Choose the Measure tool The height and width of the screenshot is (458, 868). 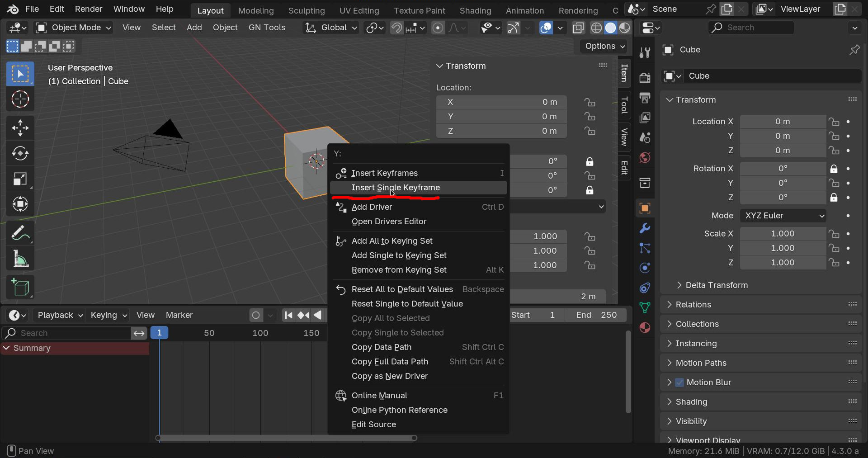pos(20,259)
